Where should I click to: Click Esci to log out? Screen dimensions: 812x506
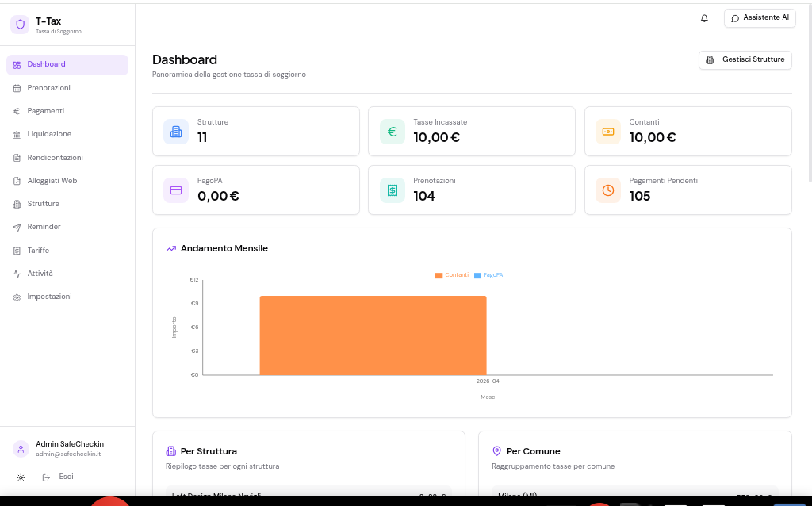[58, 477]
